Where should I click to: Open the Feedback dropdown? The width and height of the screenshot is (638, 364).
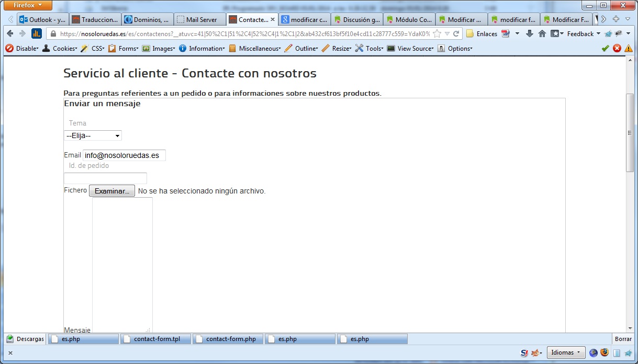click(584, 33)
